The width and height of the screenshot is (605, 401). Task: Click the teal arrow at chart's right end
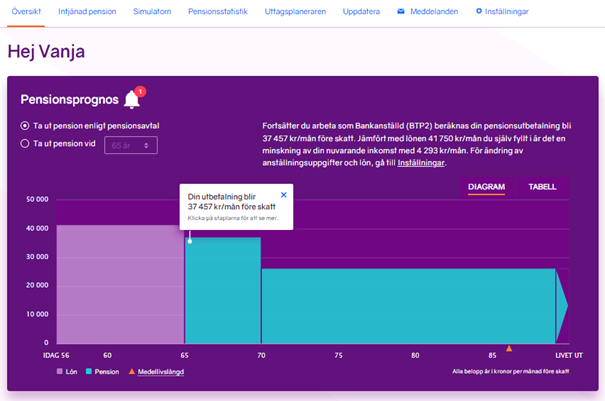point(562,305)
